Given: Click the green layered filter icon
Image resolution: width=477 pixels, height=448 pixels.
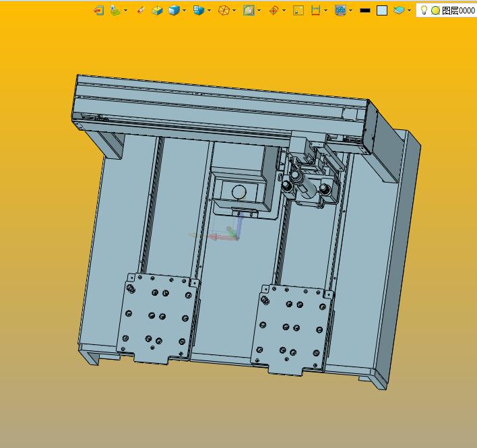Looking at the screenshot, I should 115,11.
